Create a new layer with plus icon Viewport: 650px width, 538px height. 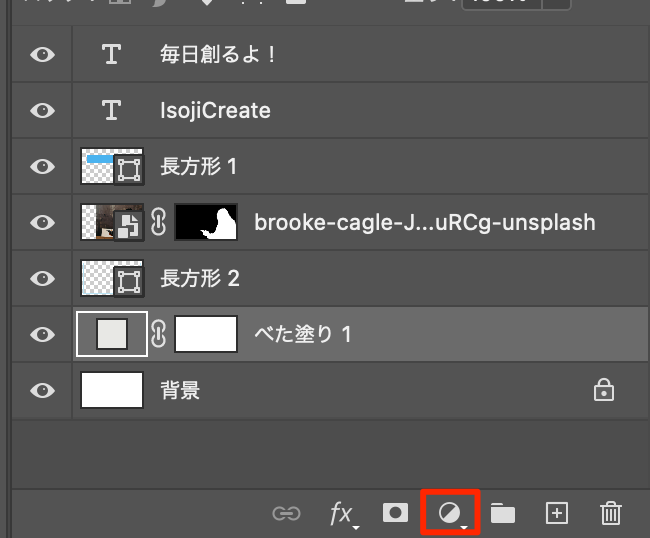pos(556,513)
